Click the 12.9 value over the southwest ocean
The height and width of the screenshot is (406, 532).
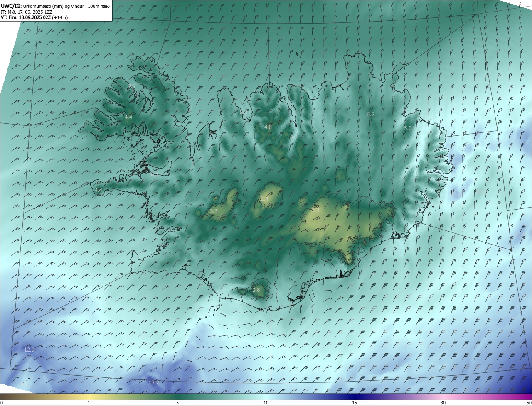click(29, 350)
